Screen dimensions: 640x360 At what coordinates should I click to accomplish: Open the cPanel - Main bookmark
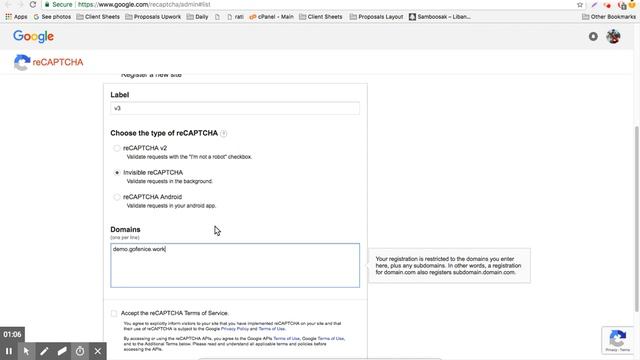coord(271,17)
